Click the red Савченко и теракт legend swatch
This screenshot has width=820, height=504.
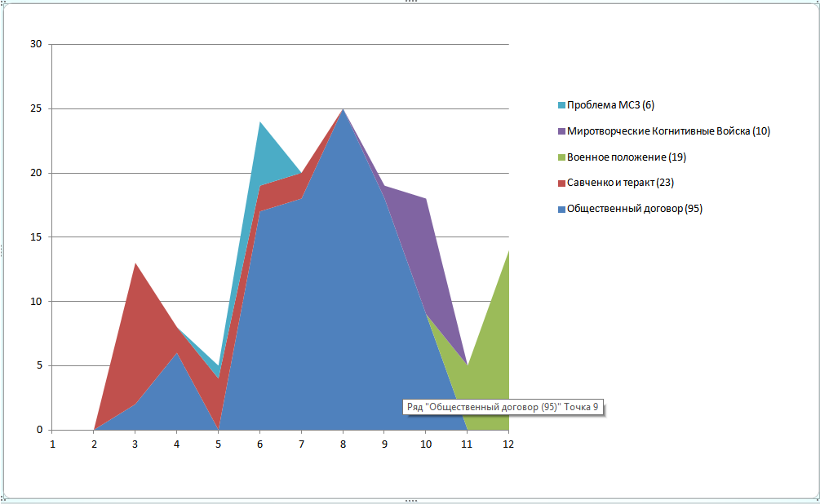pos(561,183)
